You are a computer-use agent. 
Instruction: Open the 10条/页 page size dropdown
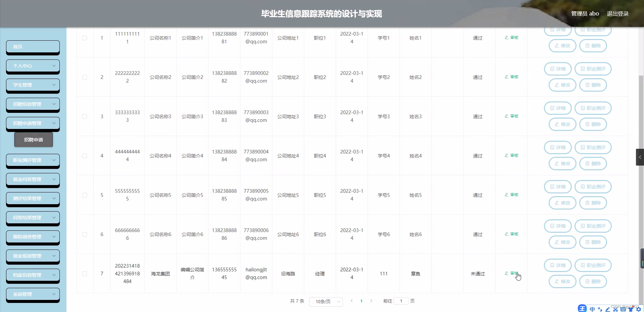point(325,302)
